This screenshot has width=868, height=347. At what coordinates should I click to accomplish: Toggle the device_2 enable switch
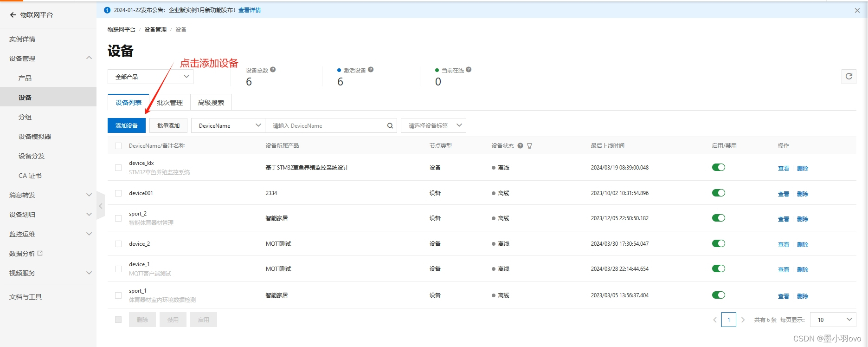(719, 243)
